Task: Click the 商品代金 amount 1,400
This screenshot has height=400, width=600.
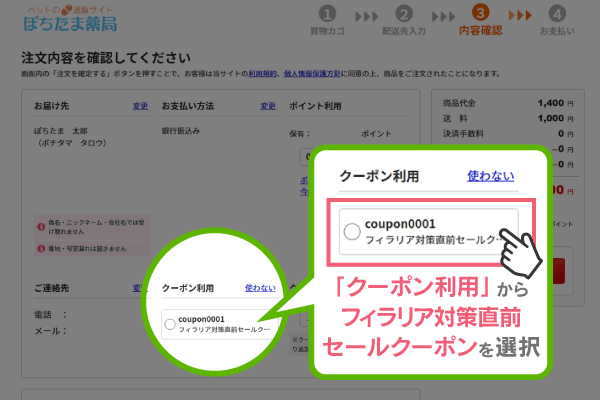Action: pyautogui.click(x=551, y=103)
